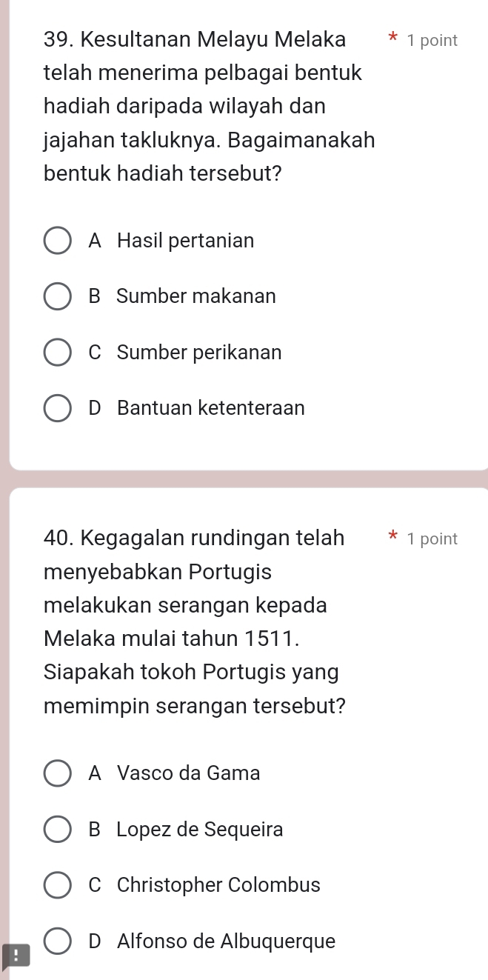Select radio option D Alfonso de Albuquerque
The width and height of the screenshot is (488, 980).
(58, 942)
